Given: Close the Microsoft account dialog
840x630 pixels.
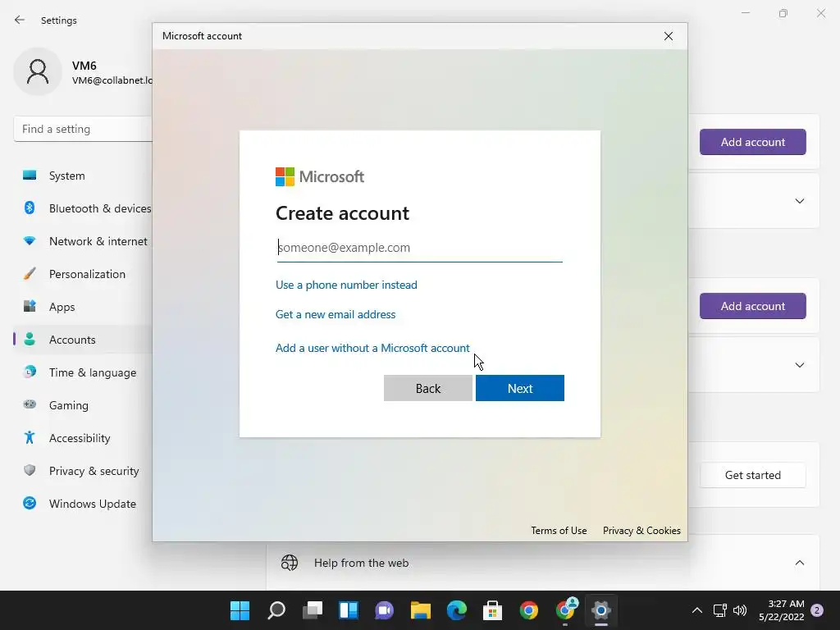Looking at the screenshot, I should coord(668,36).
